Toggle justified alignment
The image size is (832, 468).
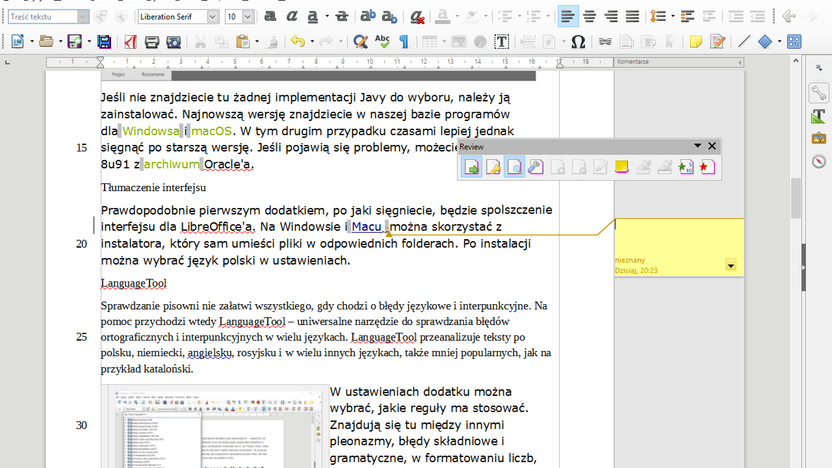pos(632,16)
